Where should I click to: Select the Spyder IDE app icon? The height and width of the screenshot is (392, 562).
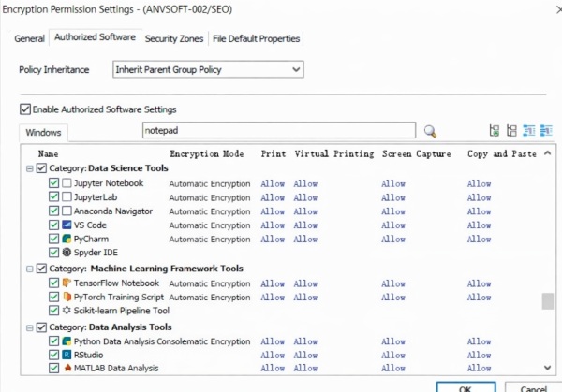click(x=67, y=252)
